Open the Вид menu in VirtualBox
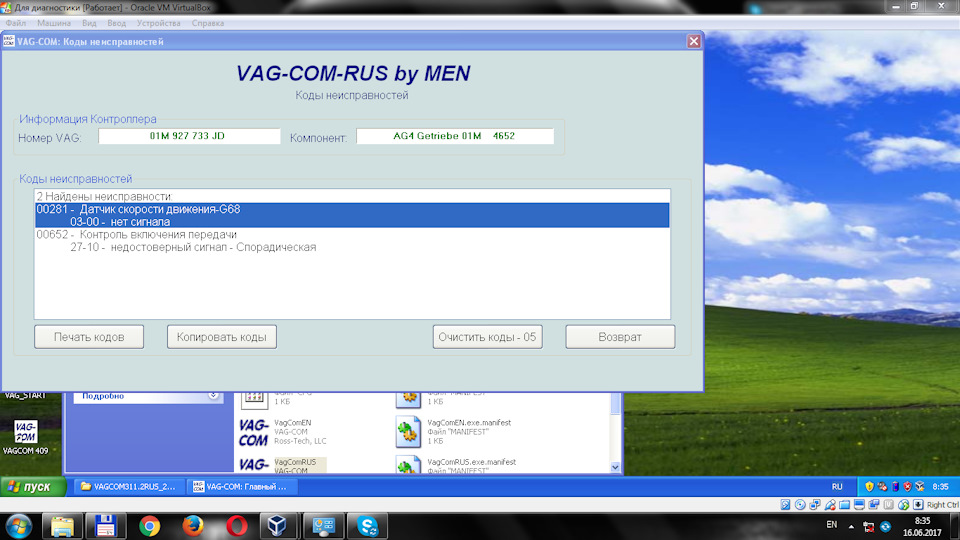This screenshot has height=540, width=960. (89, 23)
